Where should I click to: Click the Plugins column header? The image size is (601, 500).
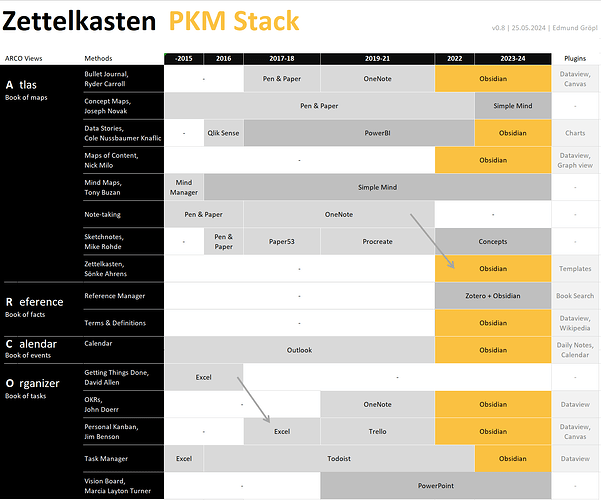coord(575,59)
